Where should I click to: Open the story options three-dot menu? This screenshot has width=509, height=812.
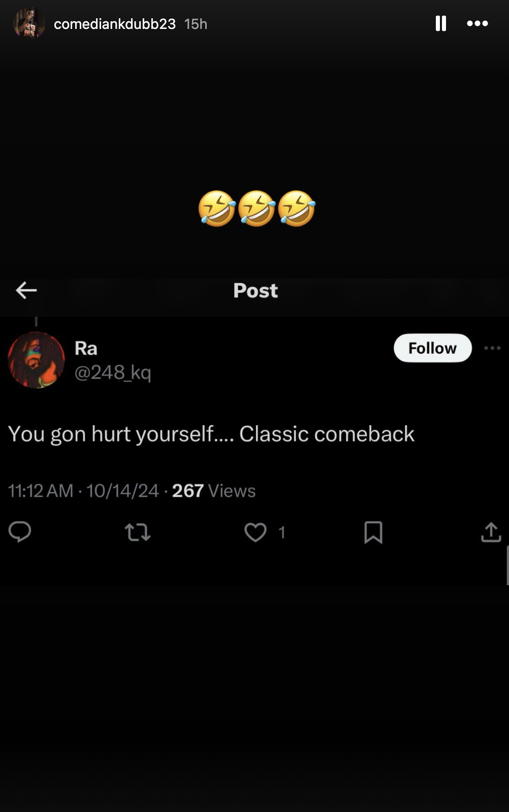coord(477,23)
